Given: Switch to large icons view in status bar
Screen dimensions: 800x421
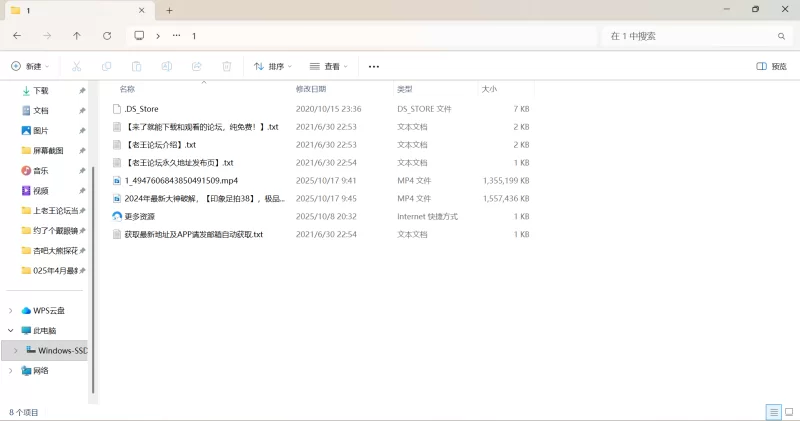Looking at the screenshot, I should pyautogui.click(x=788, y=412).
